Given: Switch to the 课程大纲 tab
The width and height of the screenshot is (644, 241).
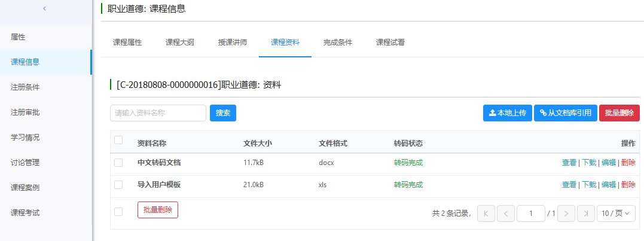Looking at the screenshot, I should coord(180,42).
